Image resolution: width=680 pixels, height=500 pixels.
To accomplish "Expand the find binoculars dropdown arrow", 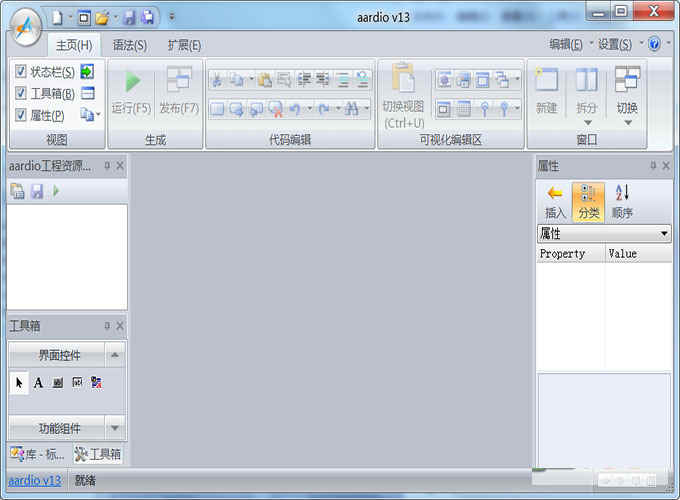I will 367,108.
